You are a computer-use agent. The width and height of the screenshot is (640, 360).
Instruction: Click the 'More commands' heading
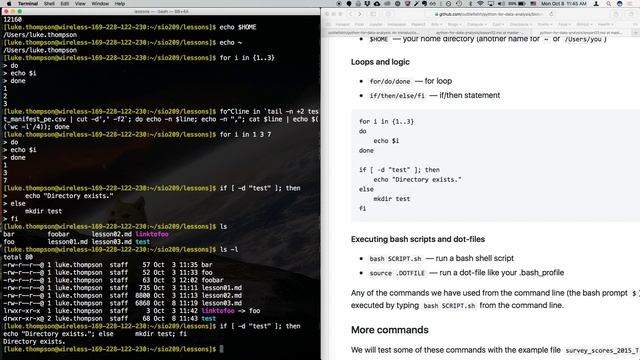(389, 330)
